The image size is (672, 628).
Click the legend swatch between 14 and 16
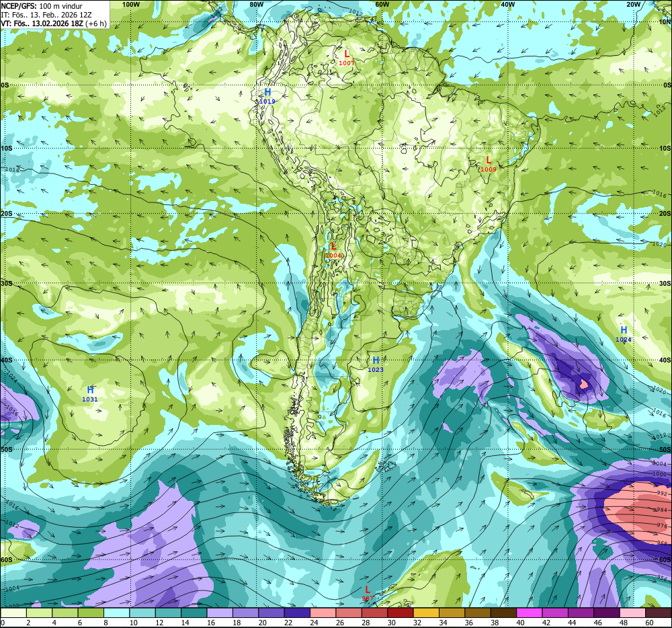point(194,613)
